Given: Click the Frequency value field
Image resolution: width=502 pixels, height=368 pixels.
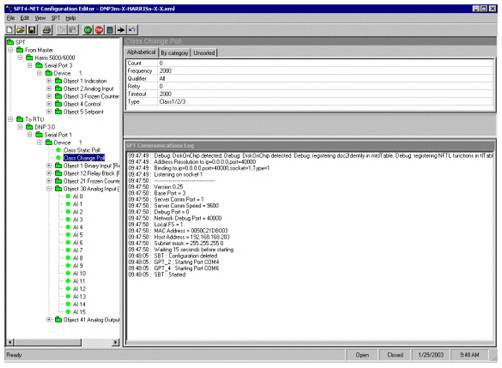Looking at the screenshot, I should tap(326, 71).
